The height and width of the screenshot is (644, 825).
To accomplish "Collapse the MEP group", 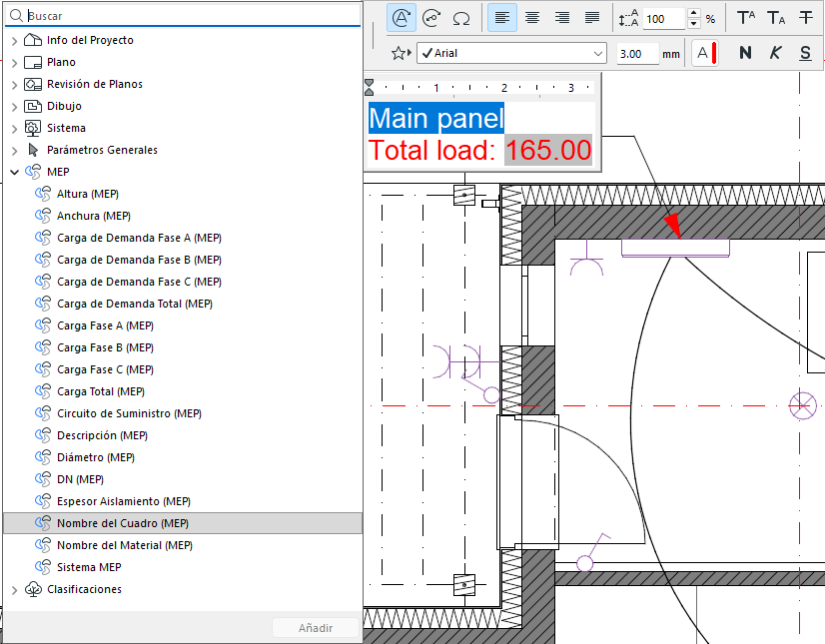I will click(x=14, y=172).
